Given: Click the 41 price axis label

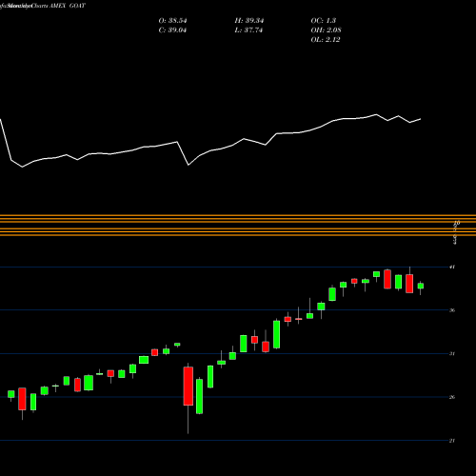Looking at the screenshot, I should point(452,267).
